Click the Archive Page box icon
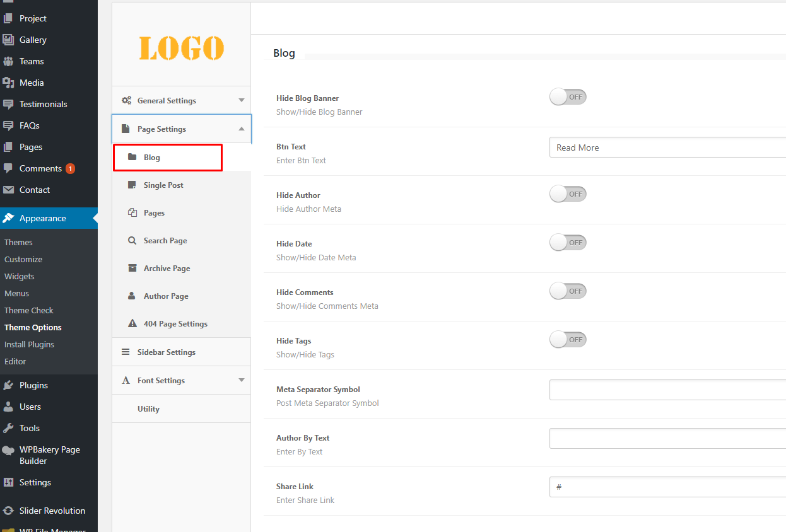Image resolution: width=786 pixels, height=532 pixels. click(132, 269)
